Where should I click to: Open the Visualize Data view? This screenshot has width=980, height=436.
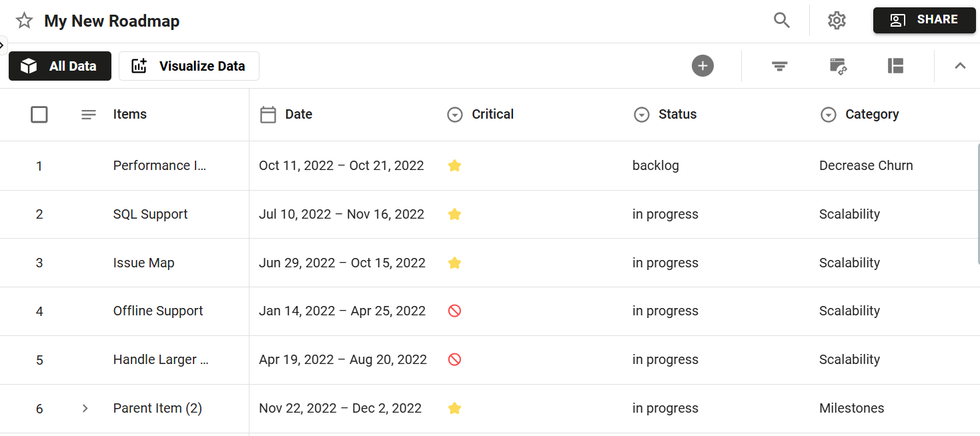pos(189,65)
